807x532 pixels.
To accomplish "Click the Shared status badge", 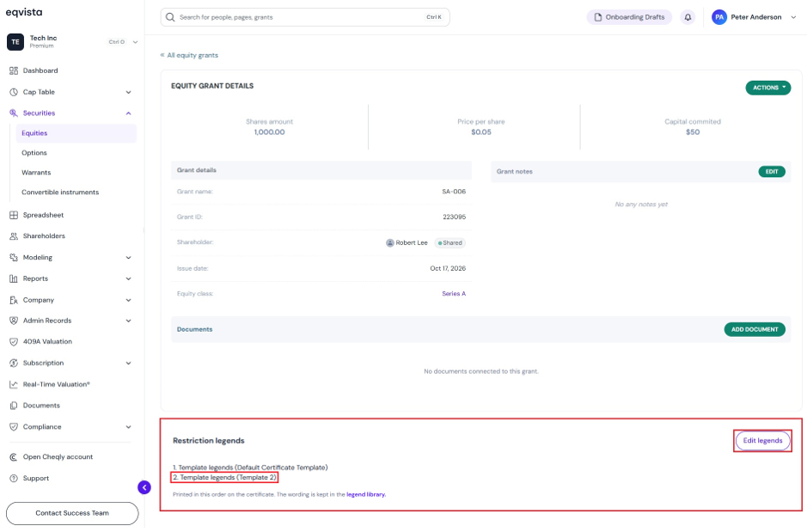I will (x=449, y=244).
